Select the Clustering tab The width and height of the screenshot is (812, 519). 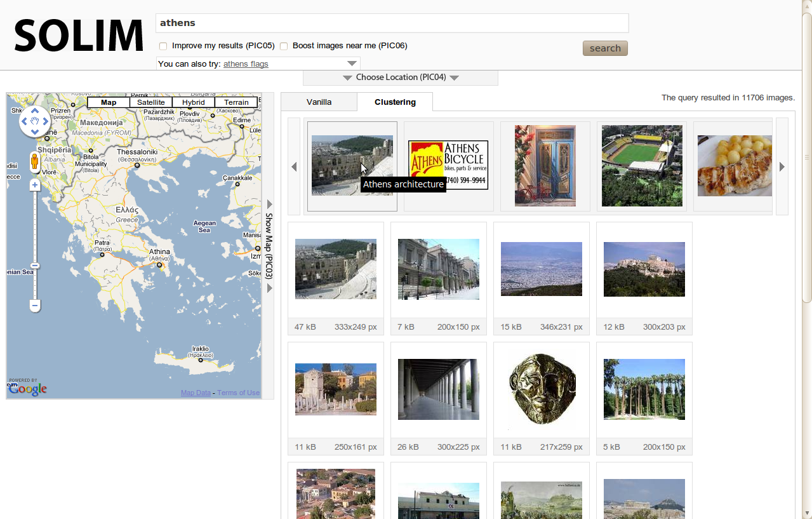coord(395,102)
